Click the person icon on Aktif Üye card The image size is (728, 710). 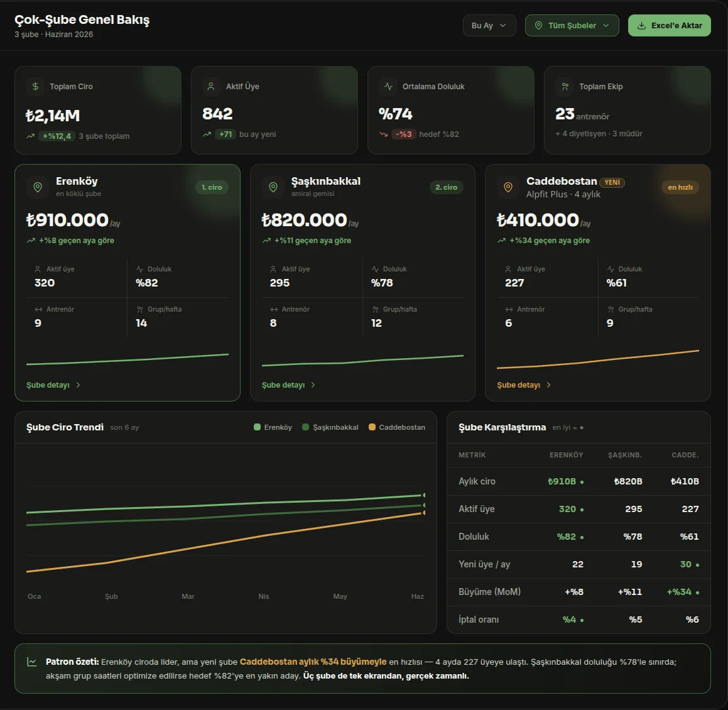211,86
